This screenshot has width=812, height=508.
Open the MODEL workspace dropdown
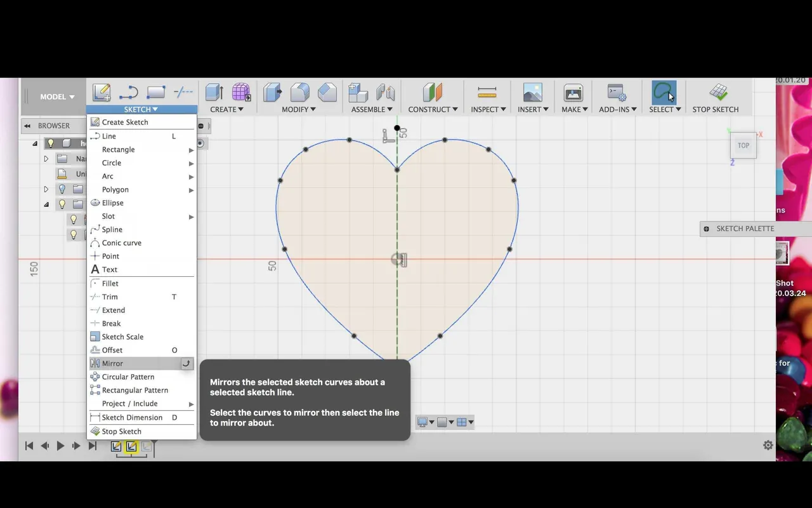point(57,97)
